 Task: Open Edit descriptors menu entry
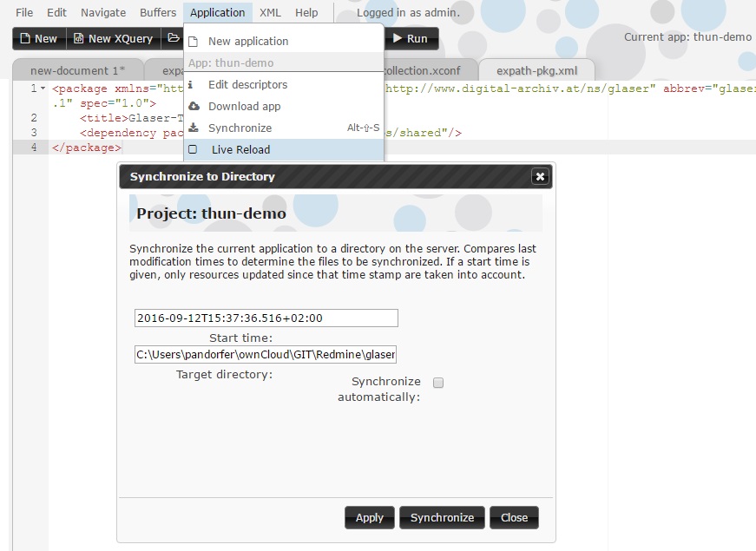[284, 85]
